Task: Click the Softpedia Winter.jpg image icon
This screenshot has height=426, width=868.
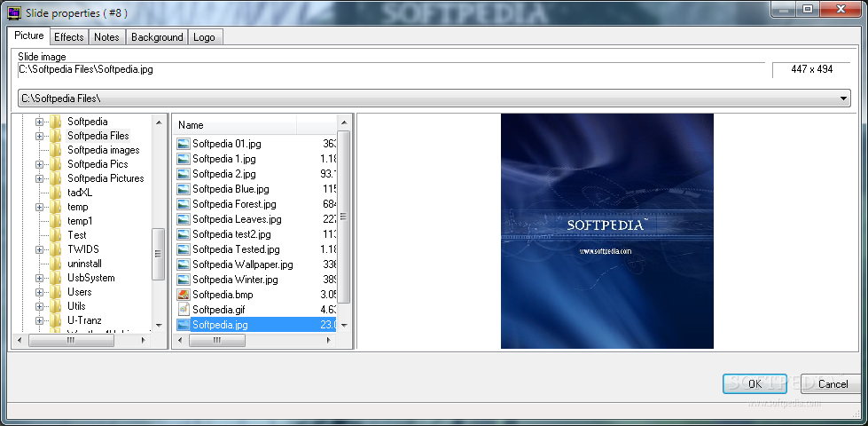Action: 184,280
